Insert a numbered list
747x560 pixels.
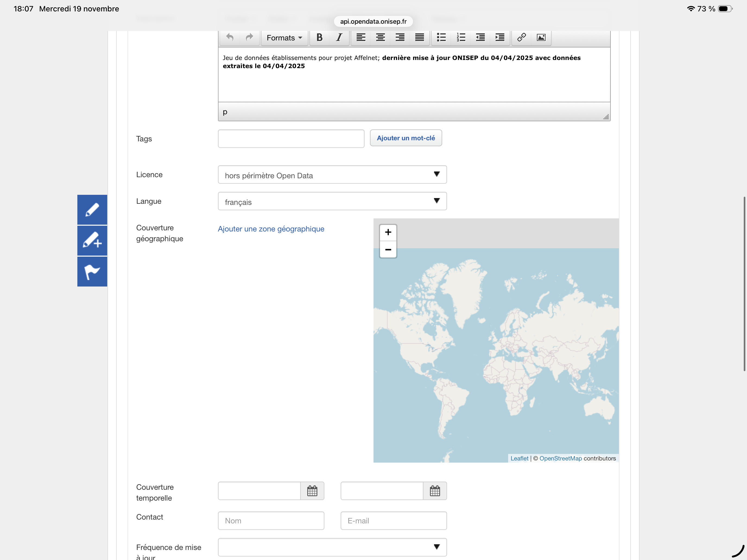click(x=461, y=37)
